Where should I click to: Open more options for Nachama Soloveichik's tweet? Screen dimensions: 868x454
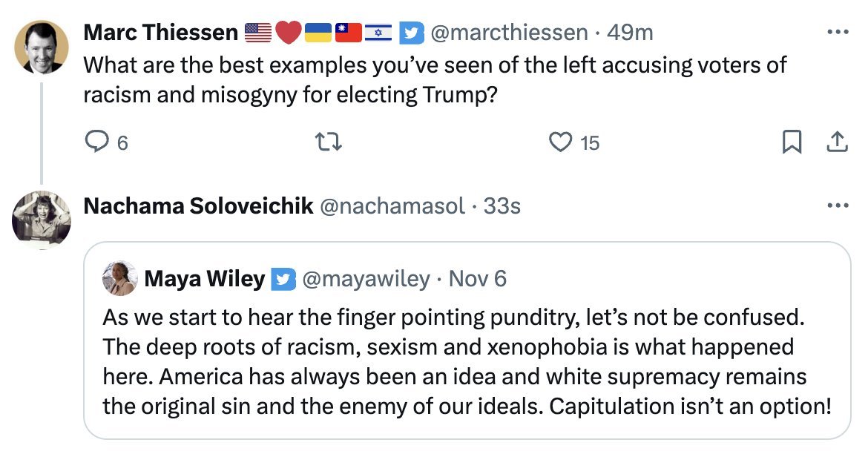pyautogui.click(x=837, y=205)
